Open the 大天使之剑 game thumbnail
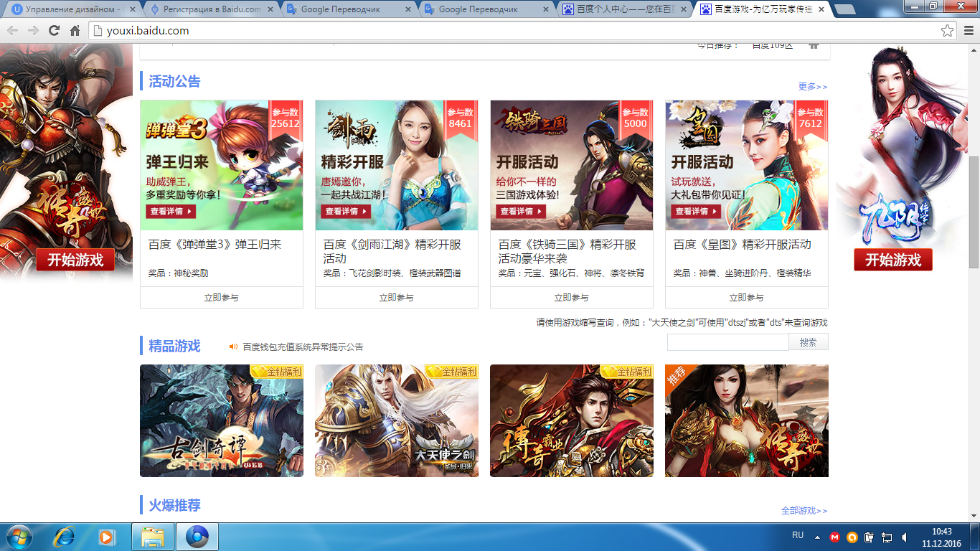This screenshot has height=551, width=980. coord(397,420)
